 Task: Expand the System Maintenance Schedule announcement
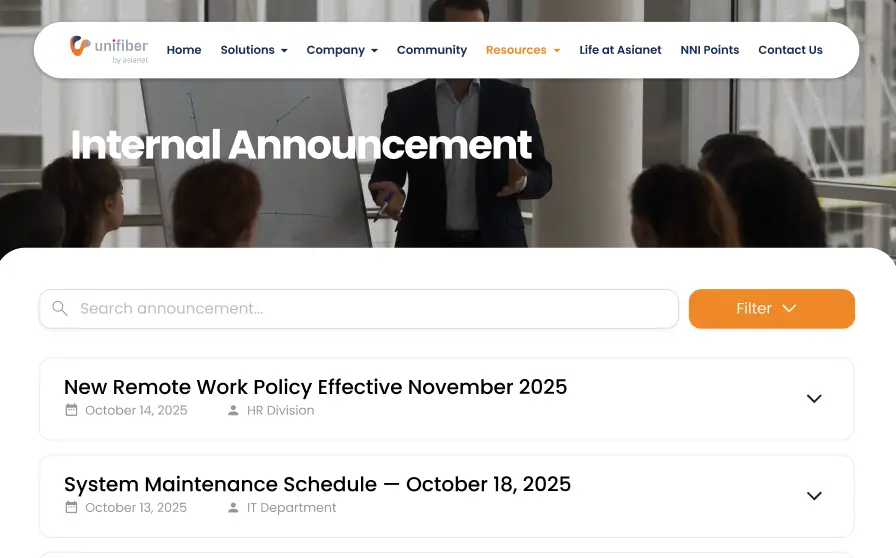click(814, 496)
